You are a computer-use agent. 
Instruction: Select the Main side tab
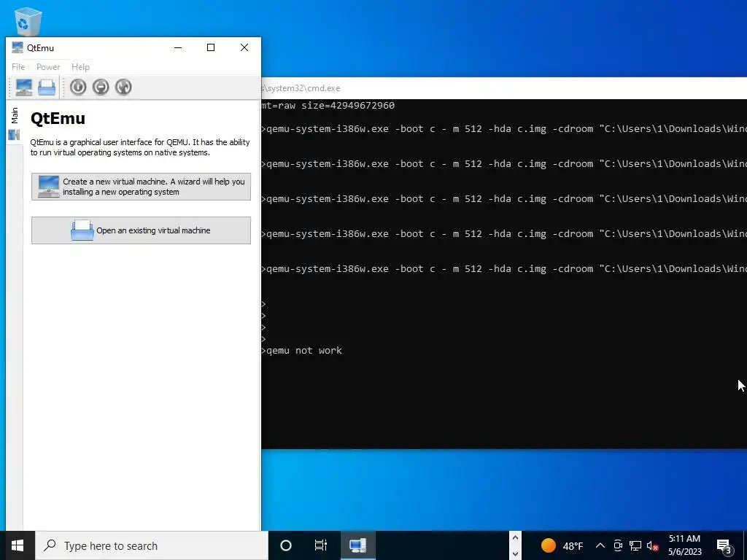click(x=15, y=122)
